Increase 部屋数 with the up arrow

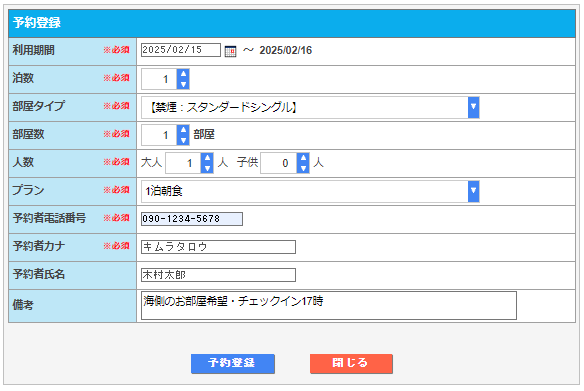(183, 130)
